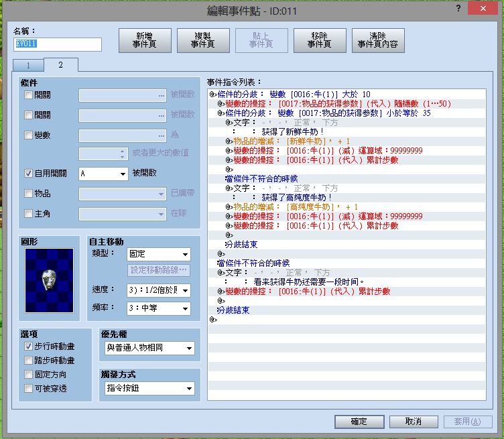The width and height of the screenshot is (504, 439).
Task: Click the 變數 variable selection field
Action: [x=123, y=135]
